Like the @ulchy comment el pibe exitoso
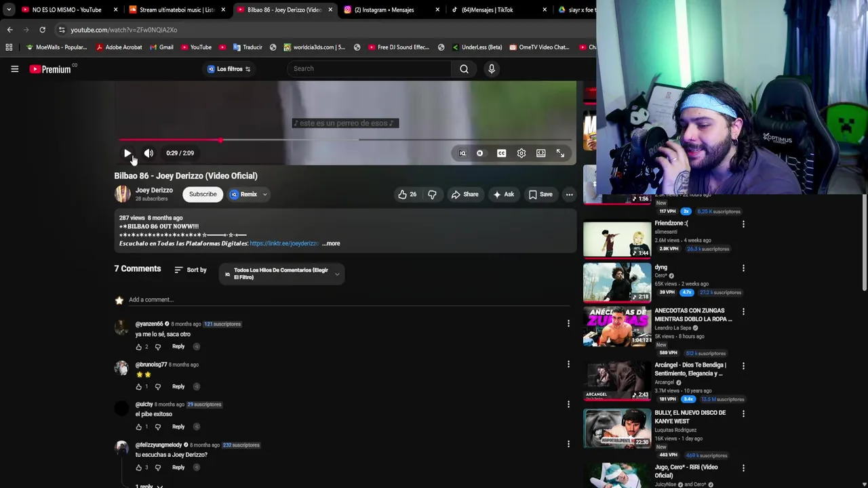Screen dimensions: 868x488 [x=139, y=427]
